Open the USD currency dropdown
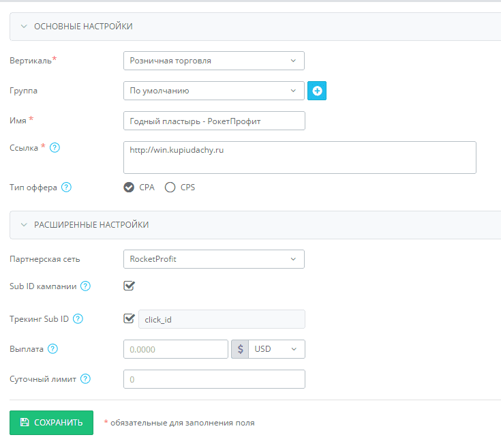The width and height of the screenshot is (501, 448). [x=276, y=349]
